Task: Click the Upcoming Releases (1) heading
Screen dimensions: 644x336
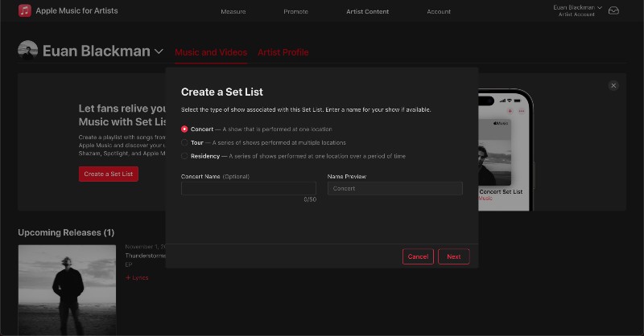Action: [x=66, y=232]
